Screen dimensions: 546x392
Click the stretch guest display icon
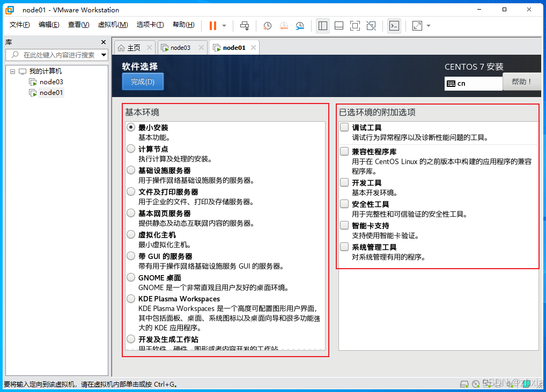417,26
